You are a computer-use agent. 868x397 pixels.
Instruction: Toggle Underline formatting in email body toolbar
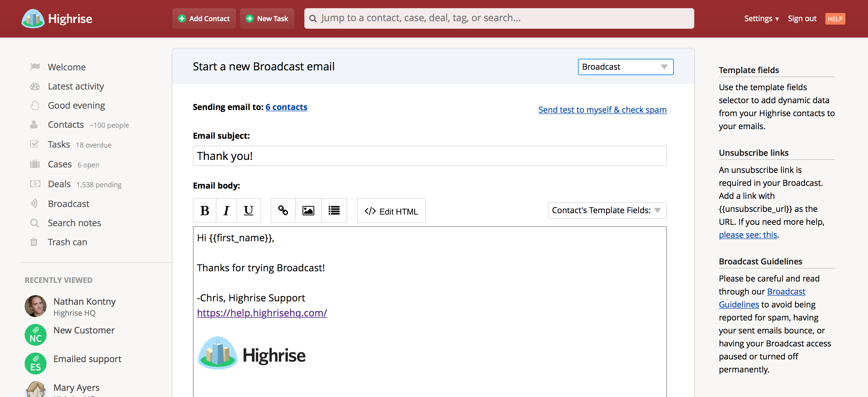point(248,210)
